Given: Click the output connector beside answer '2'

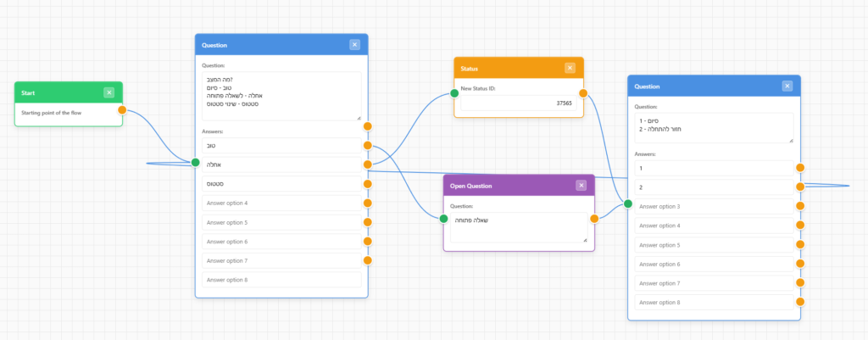Looking at the screenshot, I should [800, 187].
